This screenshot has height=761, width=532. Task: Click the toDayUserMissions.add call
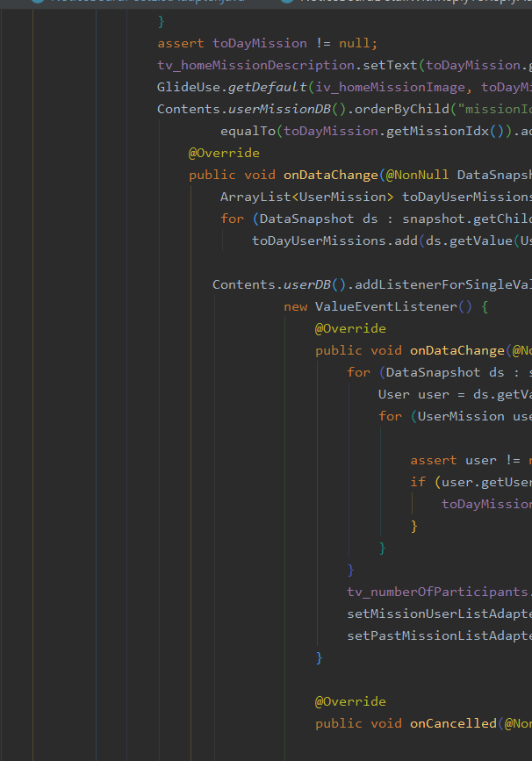(x=334, y=241)
